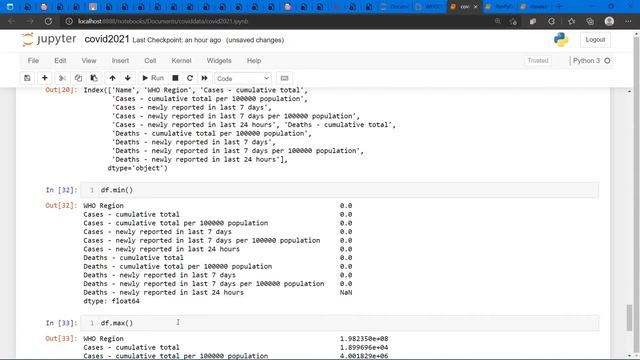
Task: Open the Edit menu
Action: point(60,60)
